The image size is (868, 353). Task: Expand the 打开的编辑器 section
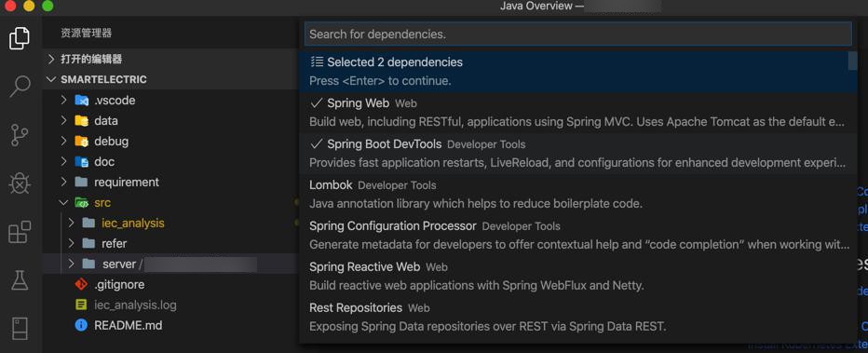pos(90,59)
